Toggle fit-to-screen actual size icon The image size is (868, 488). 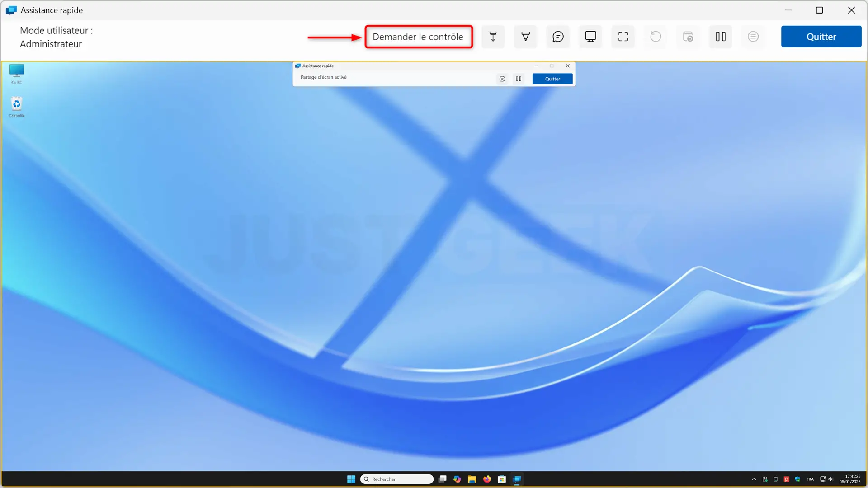[623, 37]
